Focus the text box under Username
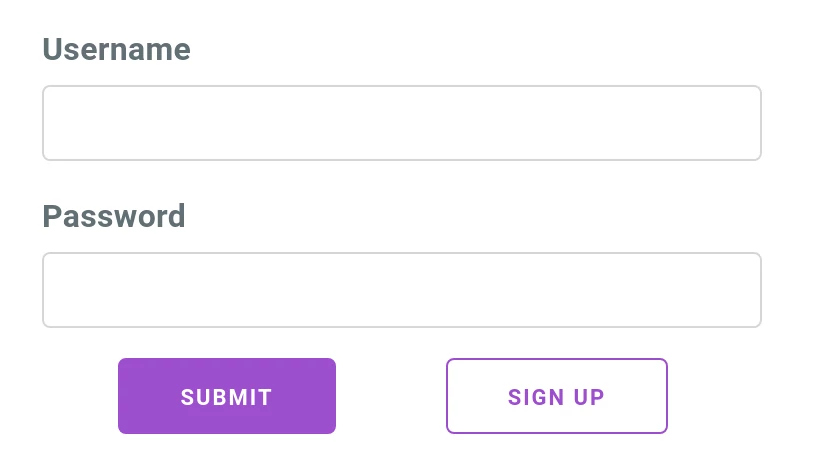 click(x=402, y=123)
